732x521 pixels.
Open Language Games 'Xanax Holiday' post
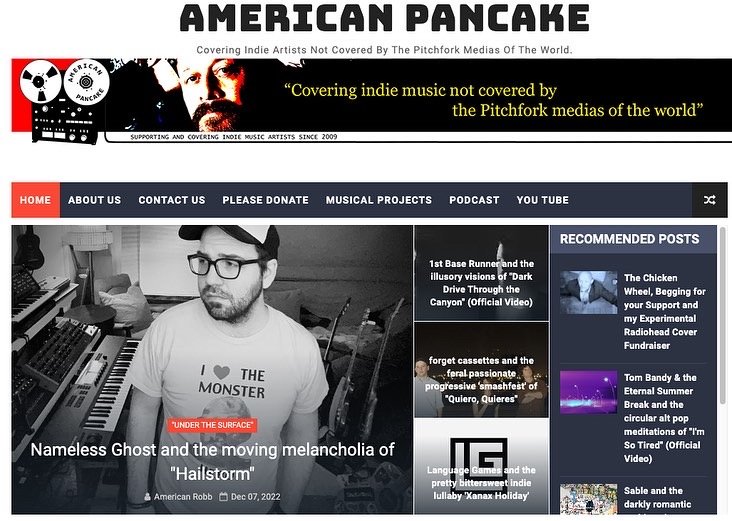481,483
